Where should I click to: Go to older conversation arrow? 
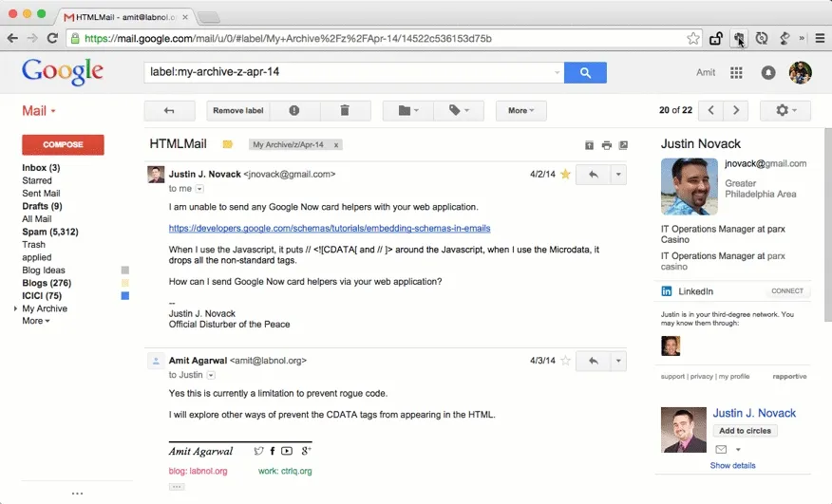736,110
